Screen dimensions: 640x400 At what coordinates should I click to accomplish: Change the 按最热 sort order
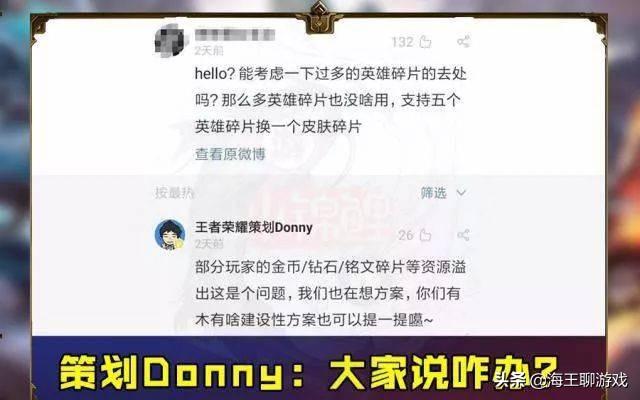(174, 193)
